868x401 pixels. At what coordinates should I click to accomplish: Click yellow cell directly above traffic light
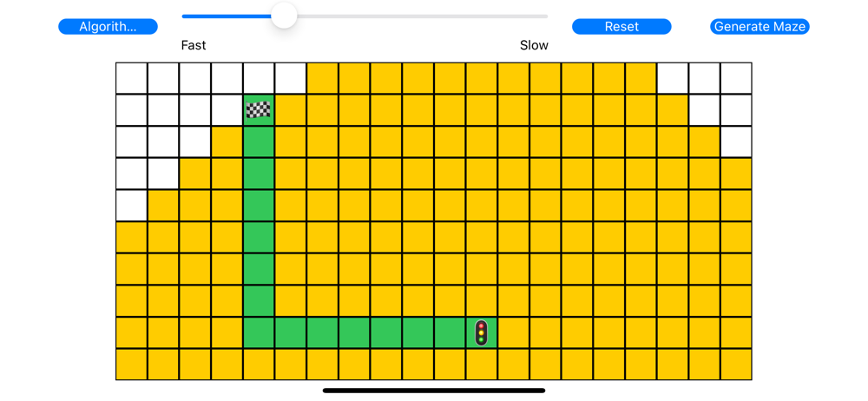(482, 301)
